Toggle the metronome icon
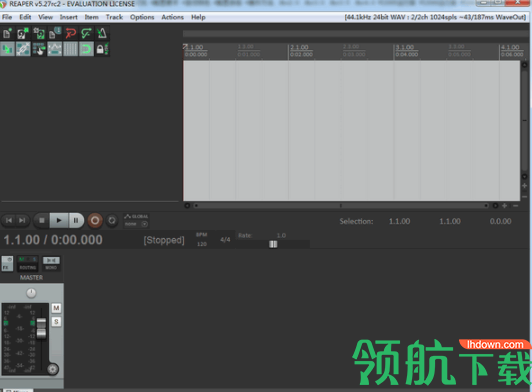The image size is (532, 392). pyautogui.click(x=102, y=33)
